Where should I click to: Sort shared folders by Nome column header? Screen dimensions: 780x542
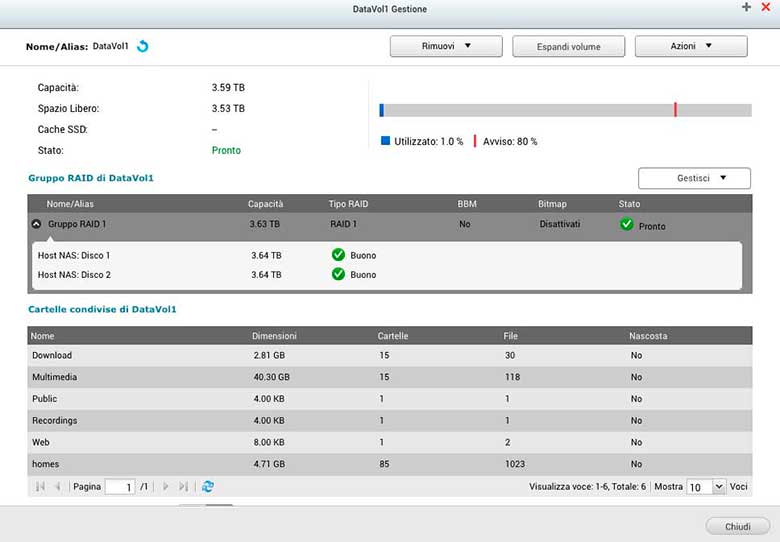point(43,336)
